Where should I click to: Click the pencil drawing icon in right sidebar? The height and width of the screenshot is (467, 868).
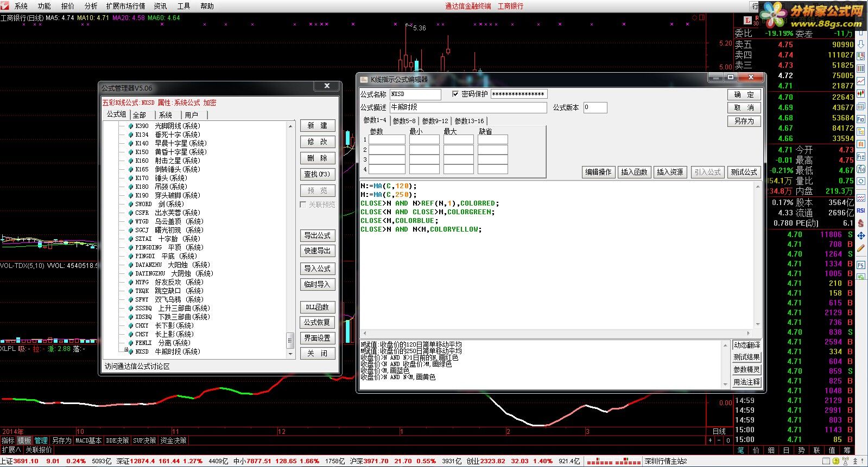coord(861,248)
